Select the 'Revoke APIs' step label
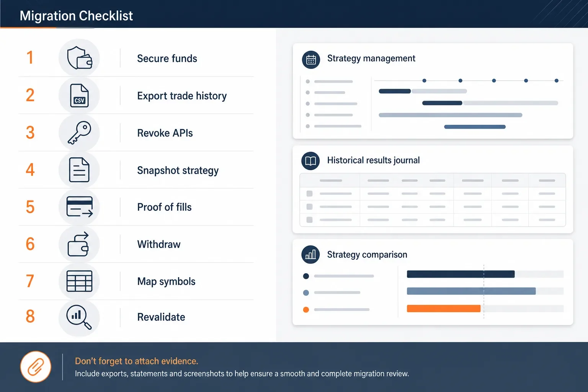The image size is (588, 392). pyautogui.click(x=165, y=133)
